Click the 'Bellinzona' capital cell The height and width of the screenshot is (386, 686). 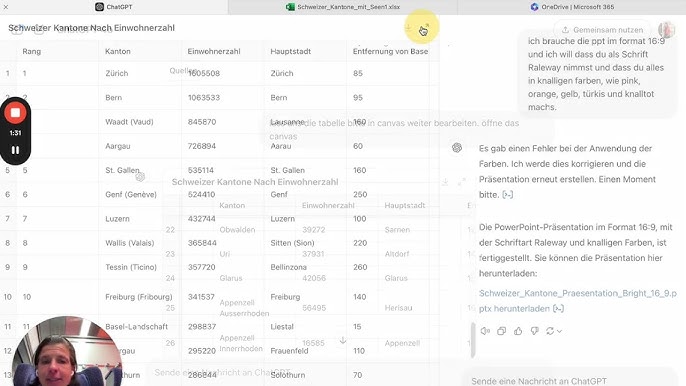click(288, 267)
